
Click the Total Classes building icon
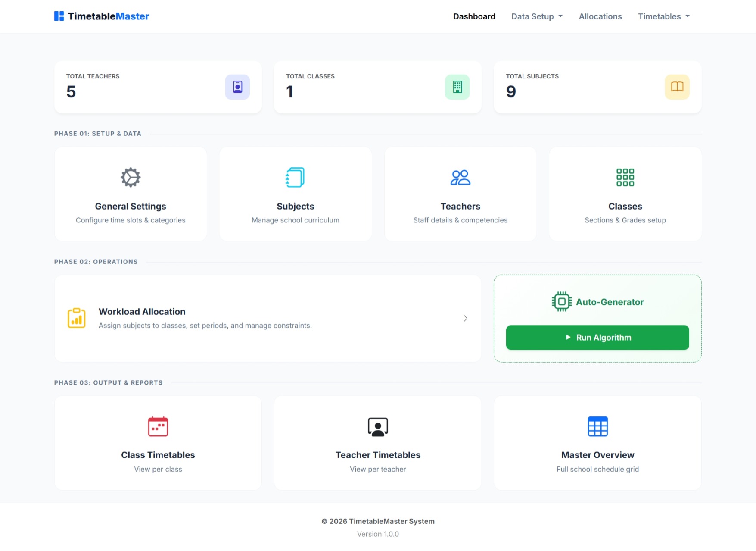tap(457, 87)
